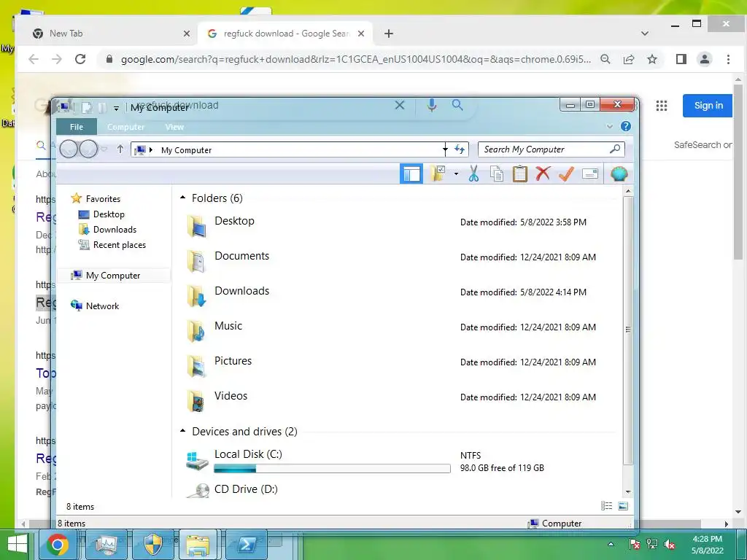
Task: Show hidden system tray icons
Action: click(x=611, y=544)
